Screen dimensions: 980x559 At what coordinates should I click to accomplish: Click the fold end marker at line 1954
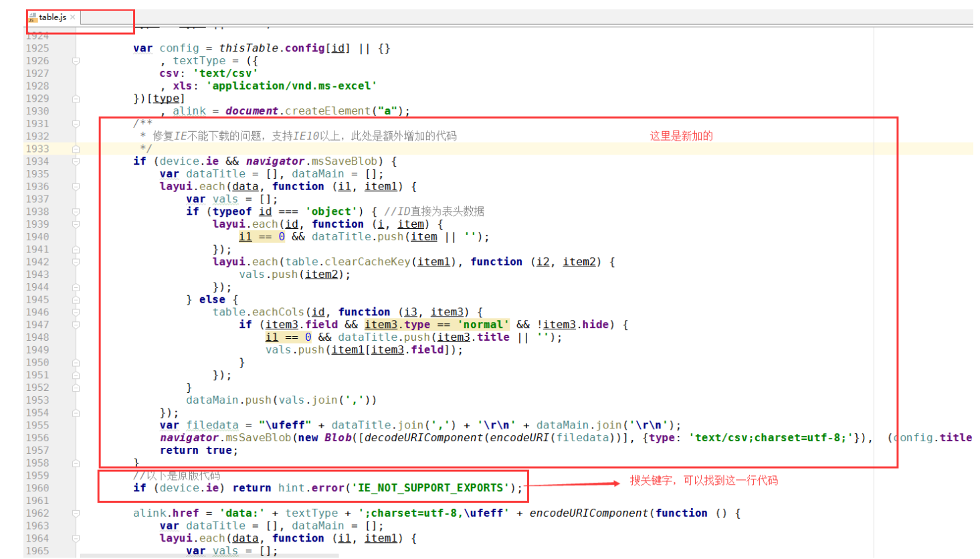point(76,413)
